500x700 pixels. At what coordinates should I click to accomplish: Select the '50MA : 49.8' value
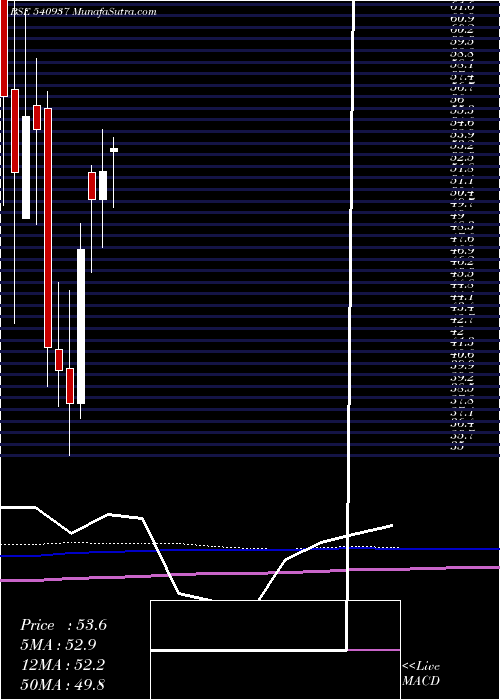click(63, 684)
